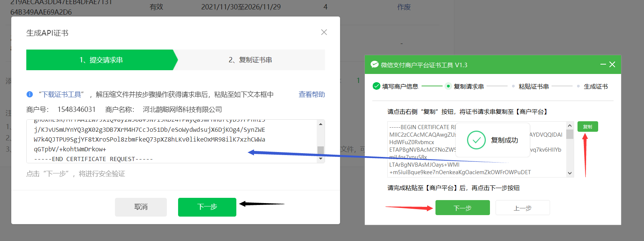Click scroll-up arrow in the tool's request box

pos(570,125)
